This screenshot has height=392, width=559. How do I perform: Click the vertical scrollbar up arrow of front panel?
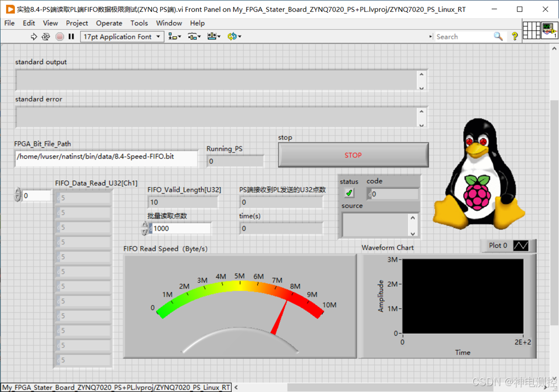pos(554,48)
